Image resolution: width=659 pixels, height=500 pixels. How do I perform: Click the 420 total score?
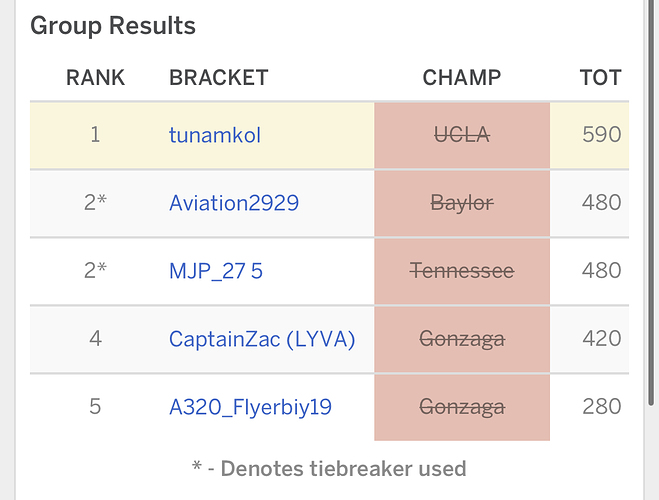[x=601, y=339]
